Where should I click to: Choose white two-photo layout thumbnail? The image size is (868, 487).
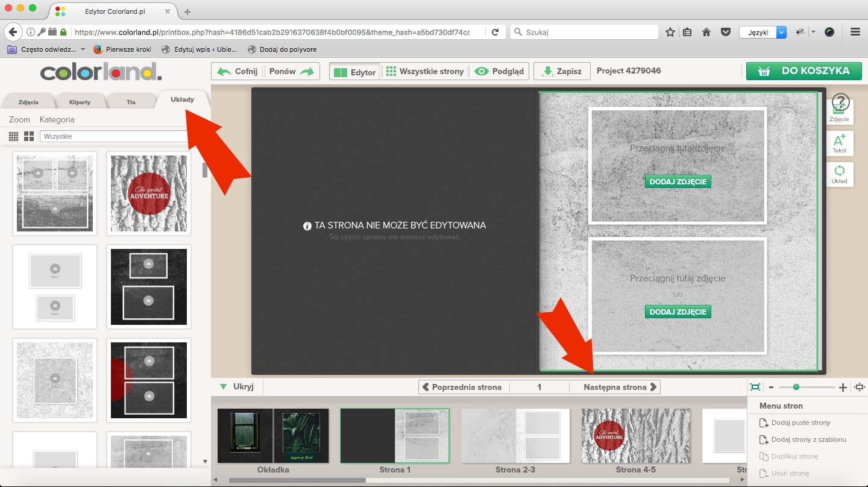(55, 287)
